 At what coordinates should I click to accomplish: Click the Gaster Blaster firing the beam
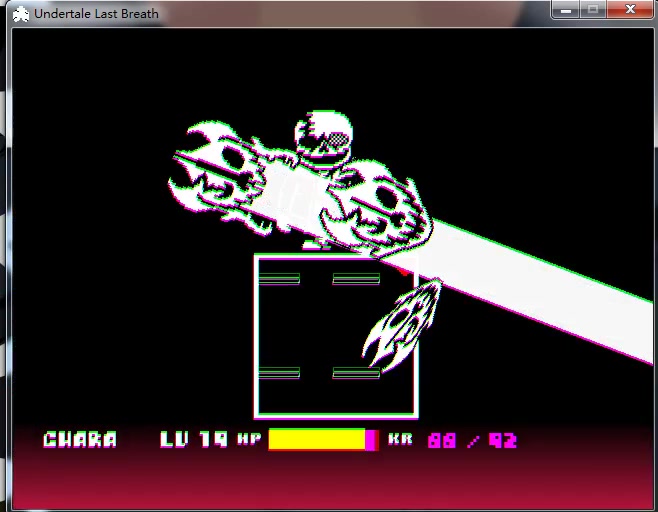pyautogui.click(x=378, y=210)
